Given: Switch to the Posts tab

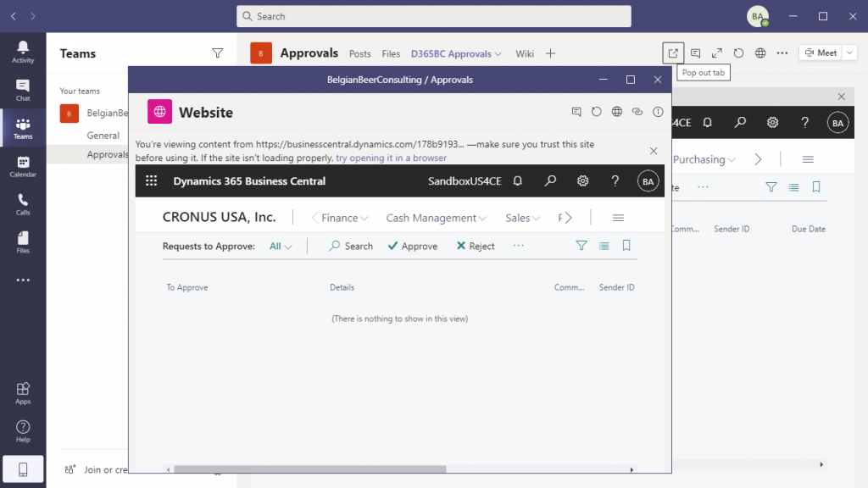Looking at the screenshot, I should pyautogui.click(x=359, y=53).
